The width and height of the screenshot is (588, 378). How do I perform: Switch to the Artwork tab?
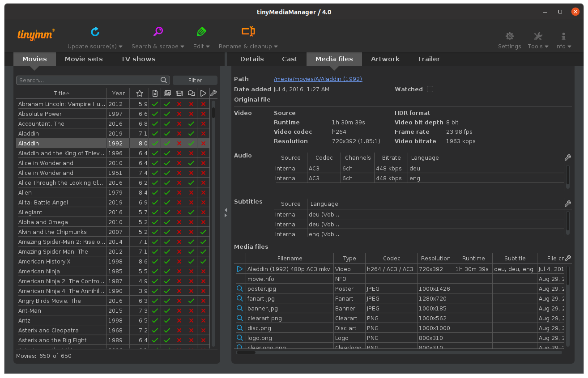click(385, 59)
